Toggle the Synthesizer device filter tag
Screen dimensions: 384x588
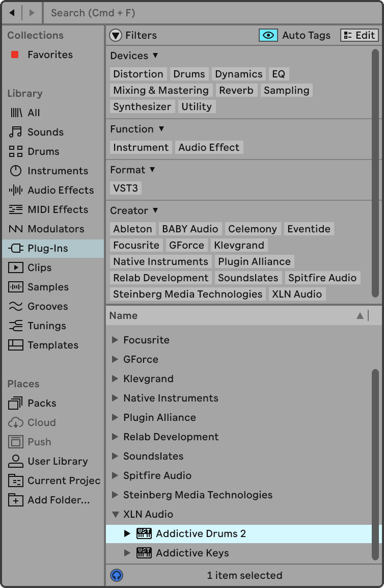(142, 106)
